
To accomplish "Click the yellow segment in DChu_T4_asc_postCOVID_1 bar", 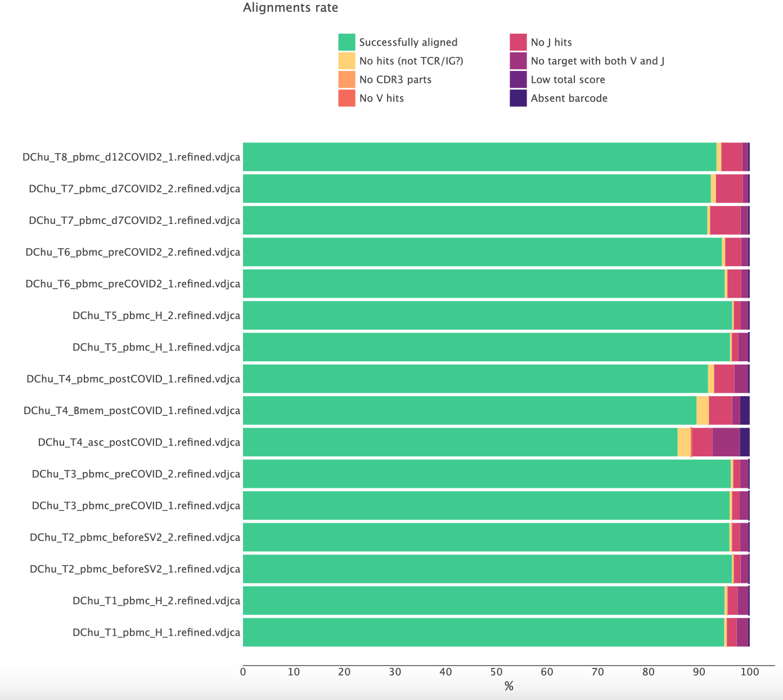I will point(684,442).
